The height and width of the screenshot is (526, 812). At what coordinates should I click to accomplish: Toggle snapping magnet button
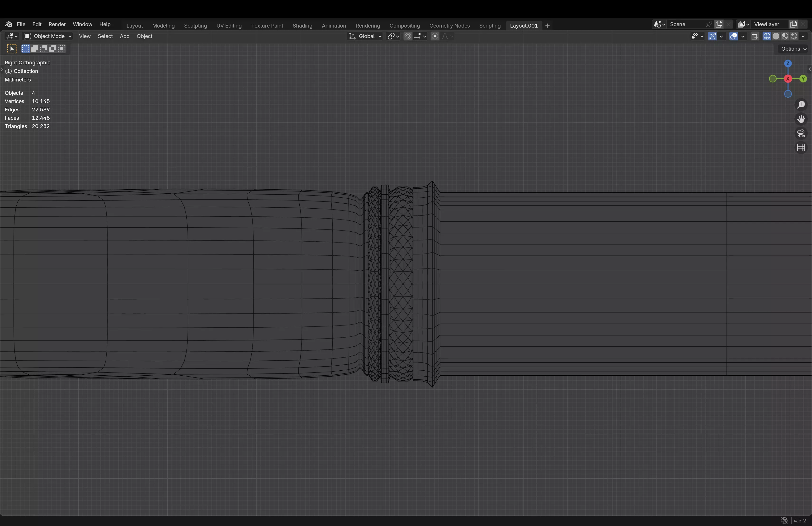click(x=408, y=36)
